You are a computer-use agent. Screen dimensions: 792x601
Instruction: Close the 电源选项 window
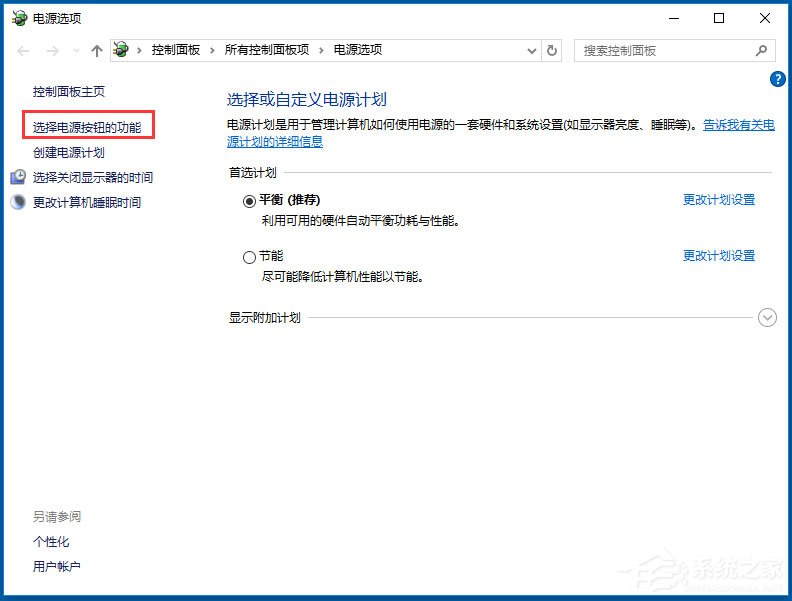(x=765, y=18)
